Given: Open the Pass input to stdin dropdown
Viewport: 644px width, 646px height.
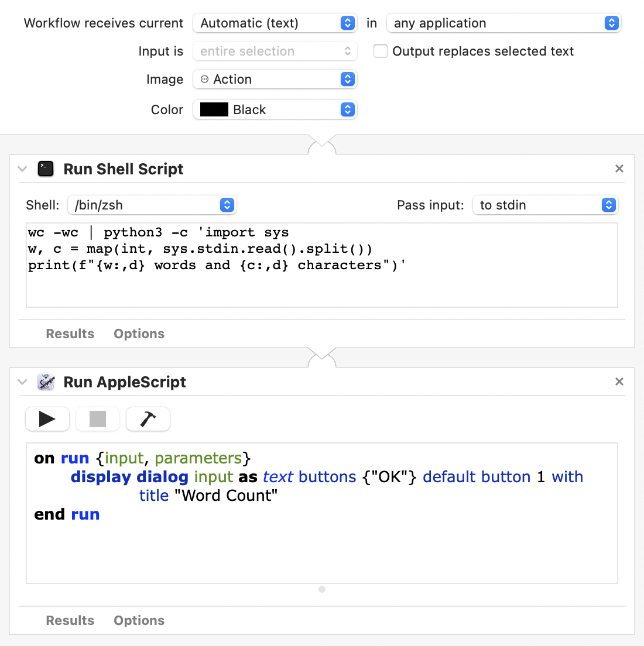Looking at the screenshot, I should [x=545, y=205].
